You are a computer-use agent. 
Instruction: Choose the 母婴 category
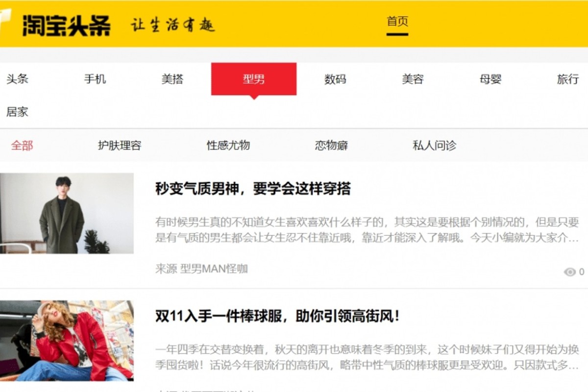(490, 79)
